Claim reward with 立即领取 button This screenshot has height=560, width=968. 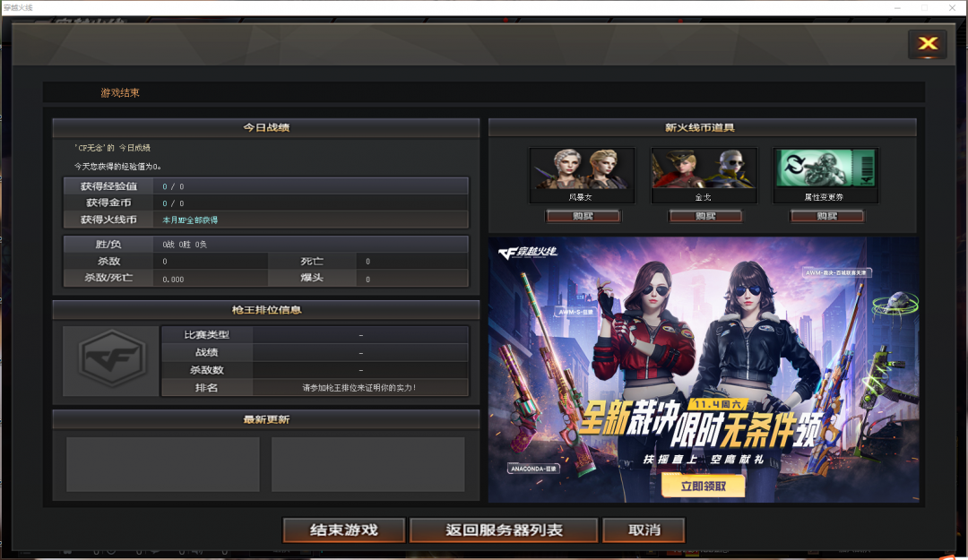tap(703, 486)
